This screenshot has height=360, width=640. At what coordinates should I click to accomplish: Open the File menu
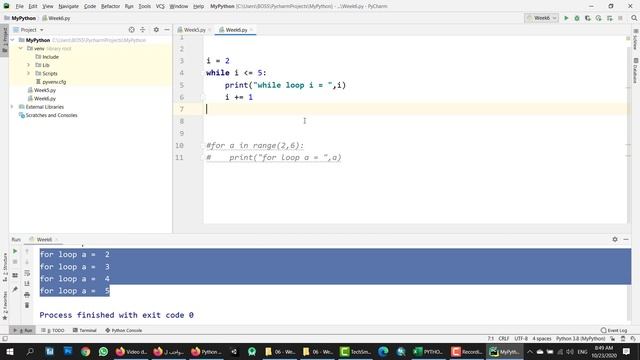[19, 6]
